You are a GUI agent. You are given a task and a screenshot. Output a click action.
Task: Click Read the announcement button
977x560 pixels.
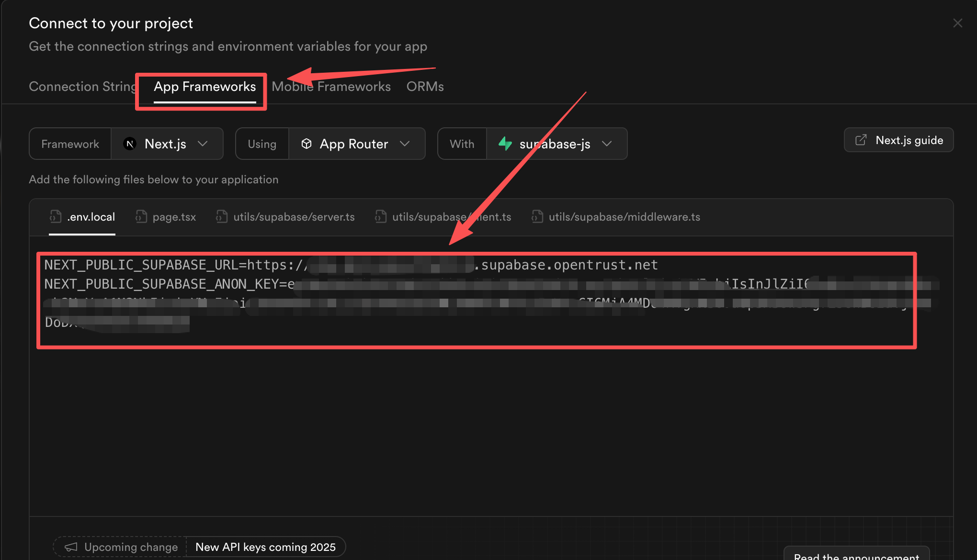tap(856, 555)
